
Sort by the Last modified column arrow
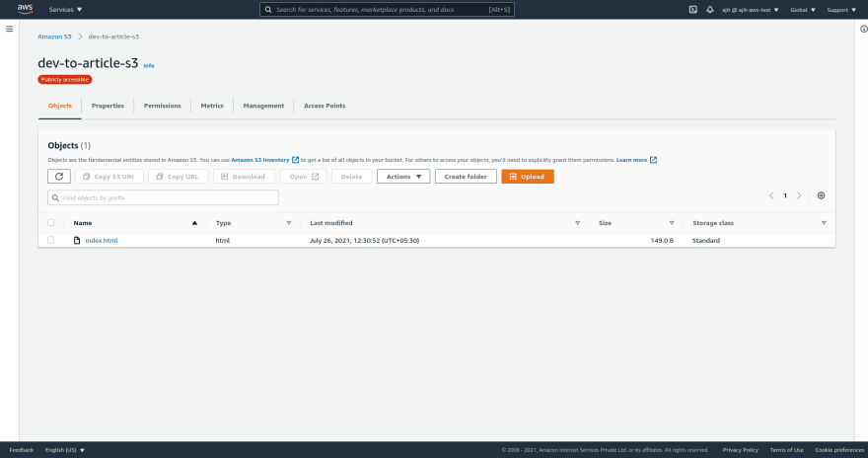[577, 223]
